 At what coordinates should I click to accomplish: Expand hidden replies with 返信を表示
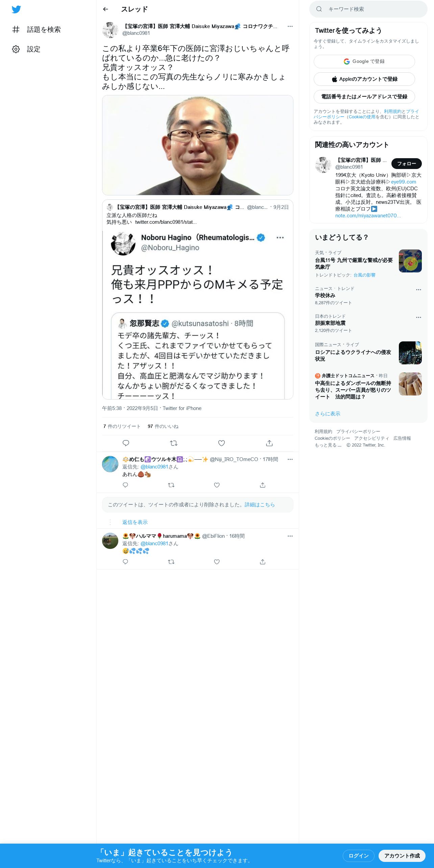tap(135, 522)
